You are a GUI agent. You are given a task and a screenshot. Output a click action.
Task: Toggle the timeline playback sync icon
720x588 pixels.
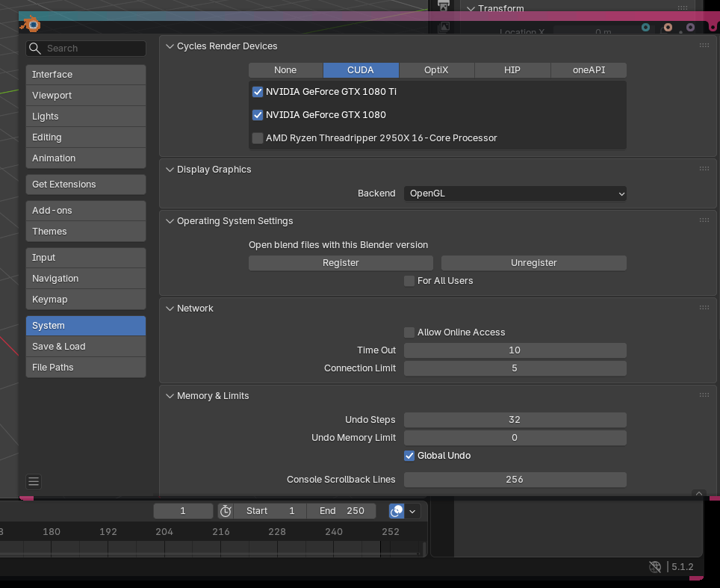pos(397,511)
